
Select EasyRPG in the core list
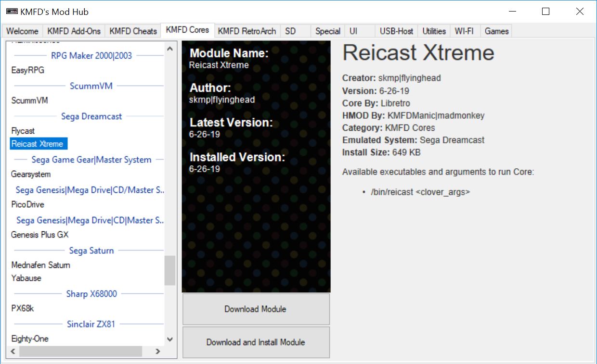click(x=27, y=70)
